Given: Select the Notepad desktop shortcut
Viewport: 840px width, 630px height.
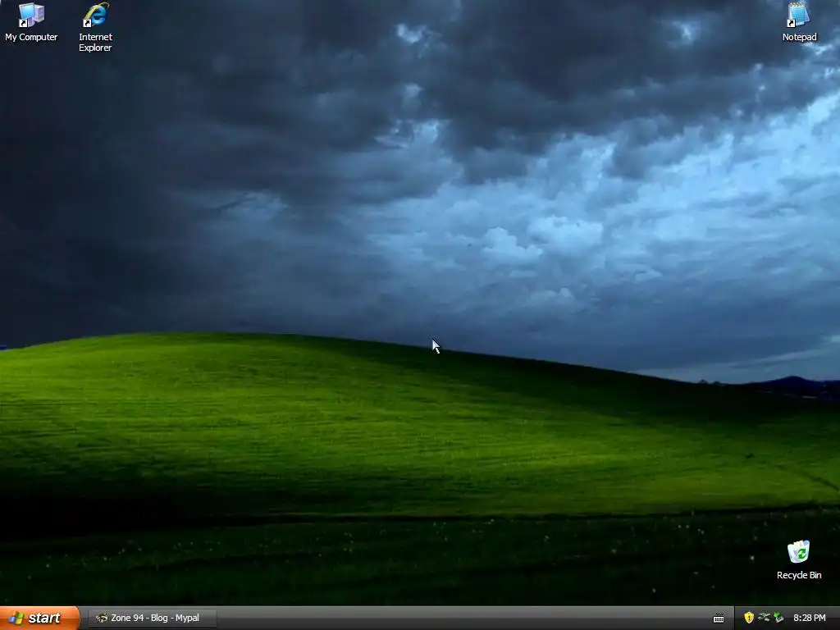Looking at the screenshot, I should click(799, 22).
